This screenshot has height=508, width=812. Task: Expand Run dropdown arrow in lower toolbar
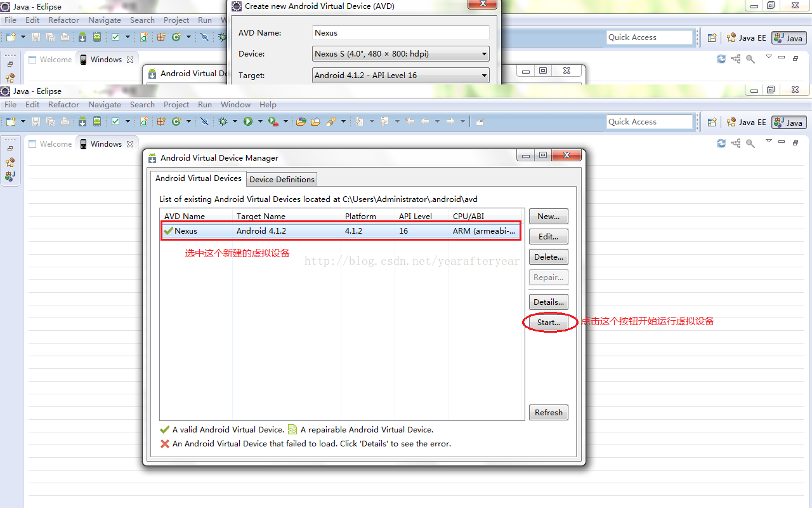coord(260,121)
